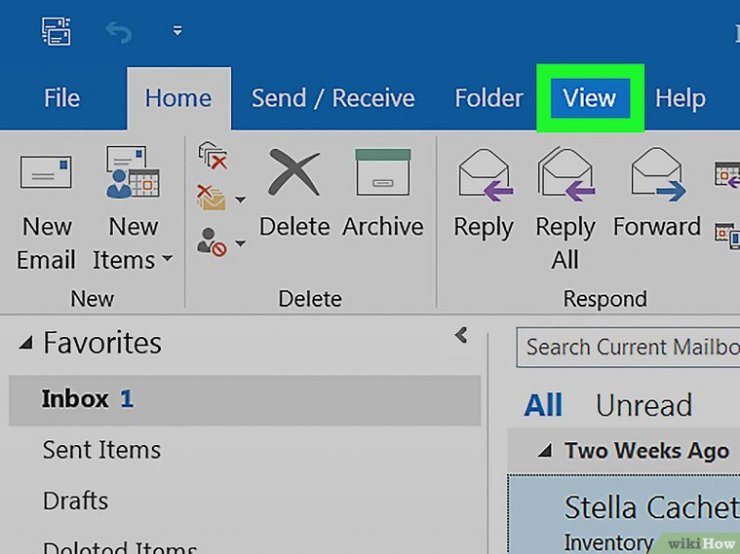Expand the Clean Up dropdown arrow
Screen dimensions: 740x554
coord(240,200)
